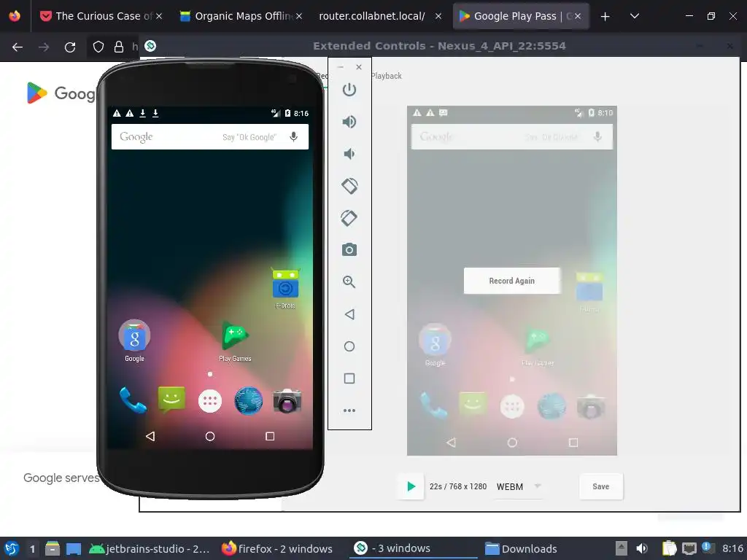Reload the Firefox page
This screenshot has height=560, width=747.
pyautogui.click(x=70, y=47)
